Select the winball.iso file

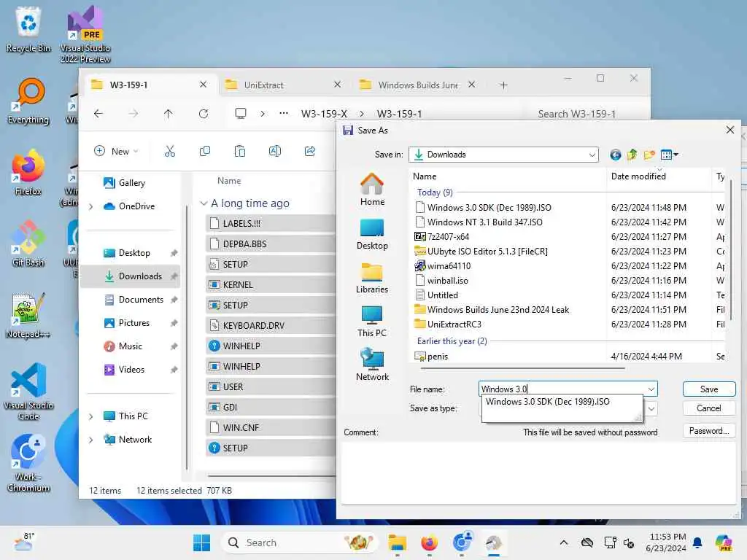click(447, 281)
